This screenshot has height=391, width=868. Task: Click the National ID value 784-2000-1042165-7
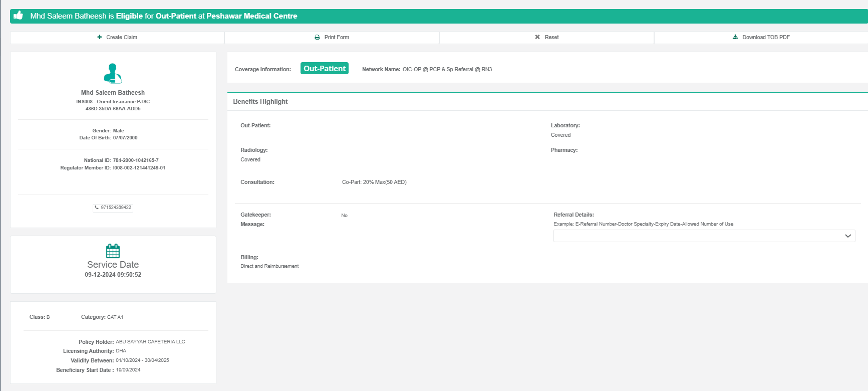tap(136, 160)
